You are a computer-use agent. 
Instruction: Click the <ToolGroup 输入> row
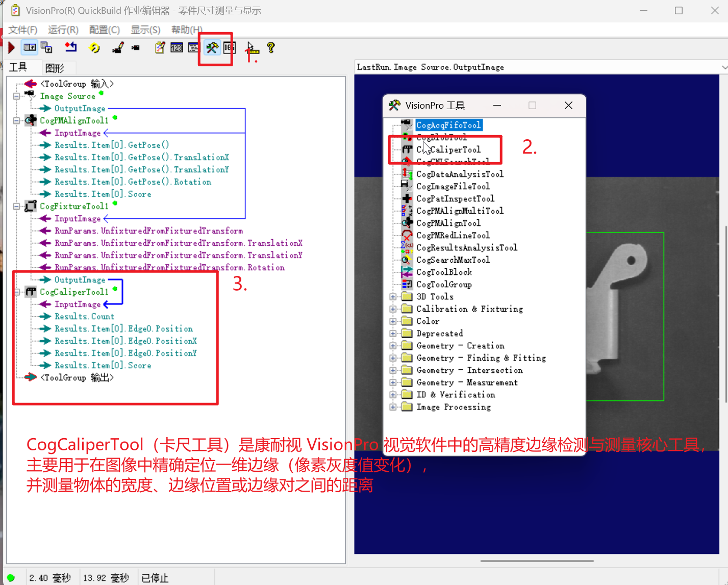click(77, 84)
